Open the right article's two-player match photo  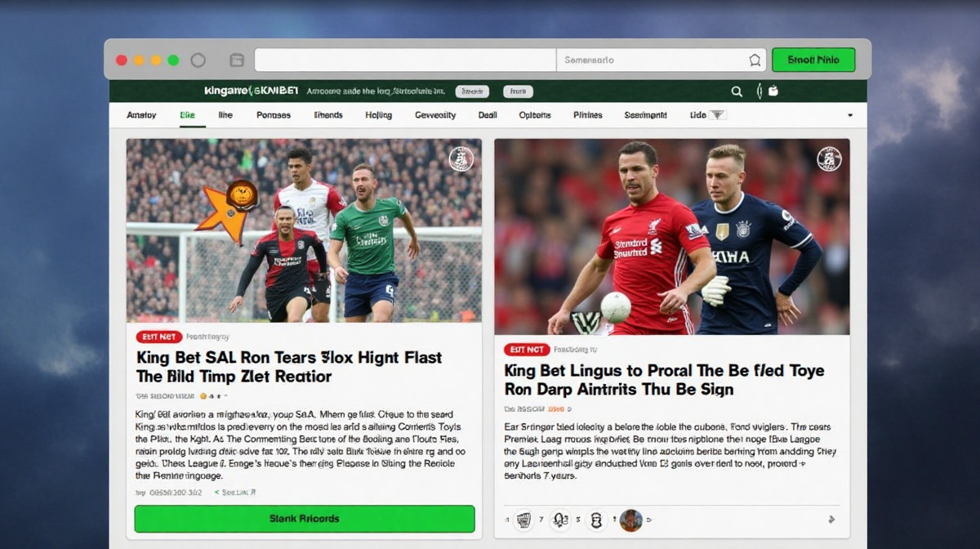pyautogui.click(x=671, y=237)
